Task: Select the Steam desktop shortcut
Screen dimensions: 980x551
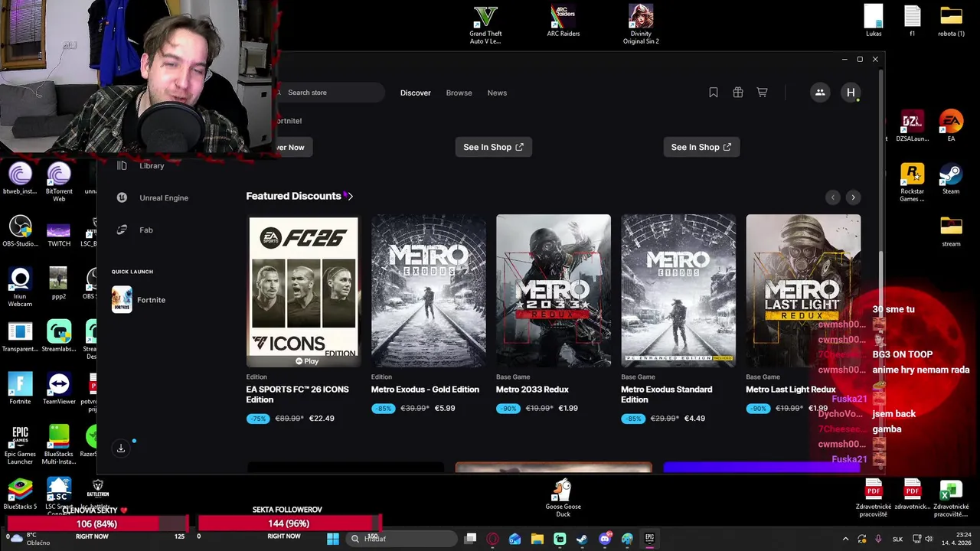Action: (x=951, y=179)
